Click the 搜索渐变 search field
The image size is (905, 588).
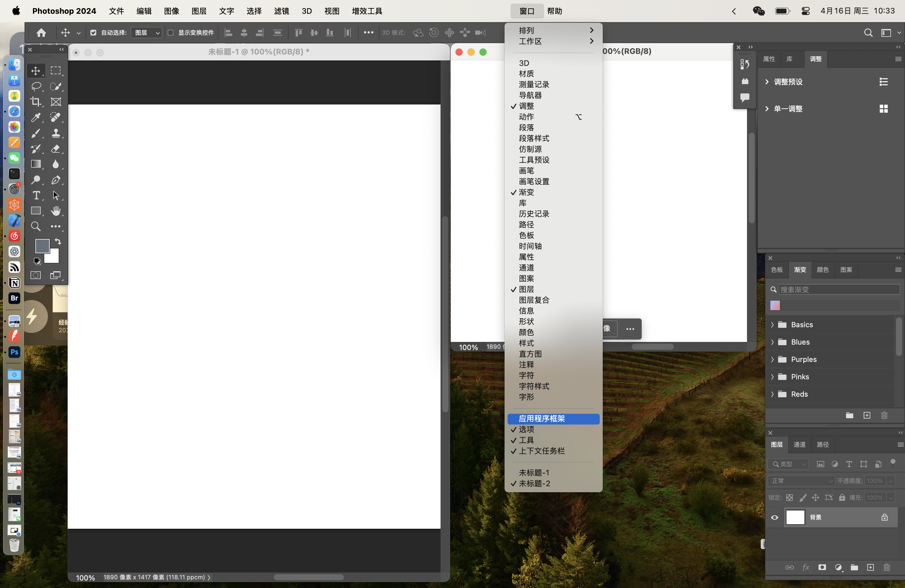(839, 290)
